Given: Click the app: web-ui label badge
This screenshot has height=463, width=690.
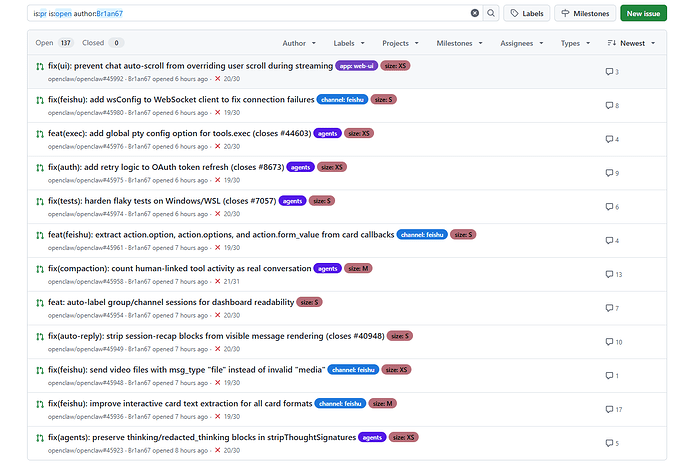Looking at the screenshot, I should coord(356,66).
